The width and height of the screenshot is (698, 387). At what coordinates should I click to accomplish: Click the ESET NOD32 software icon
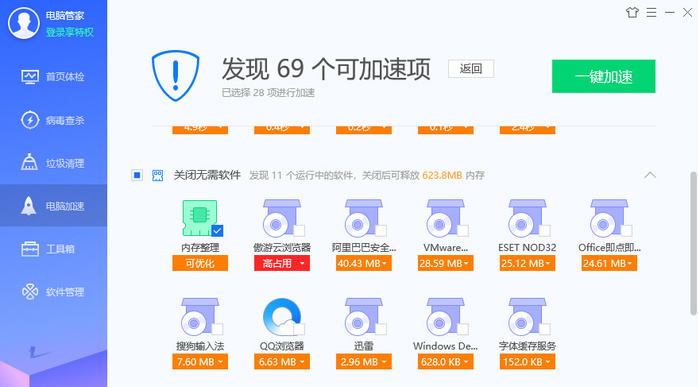pyautogui.click(x=527, y=218)
